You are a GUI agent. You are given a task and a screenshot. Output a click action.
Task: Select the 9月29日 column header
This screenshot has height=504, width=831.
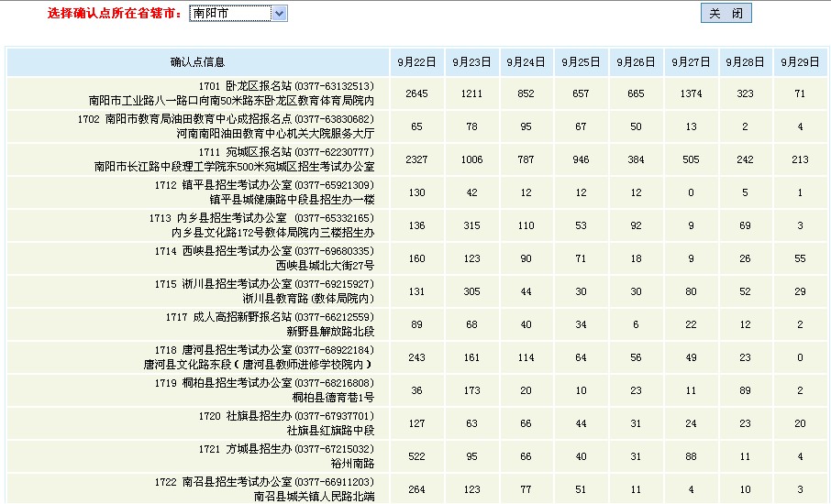pos(800,62)
